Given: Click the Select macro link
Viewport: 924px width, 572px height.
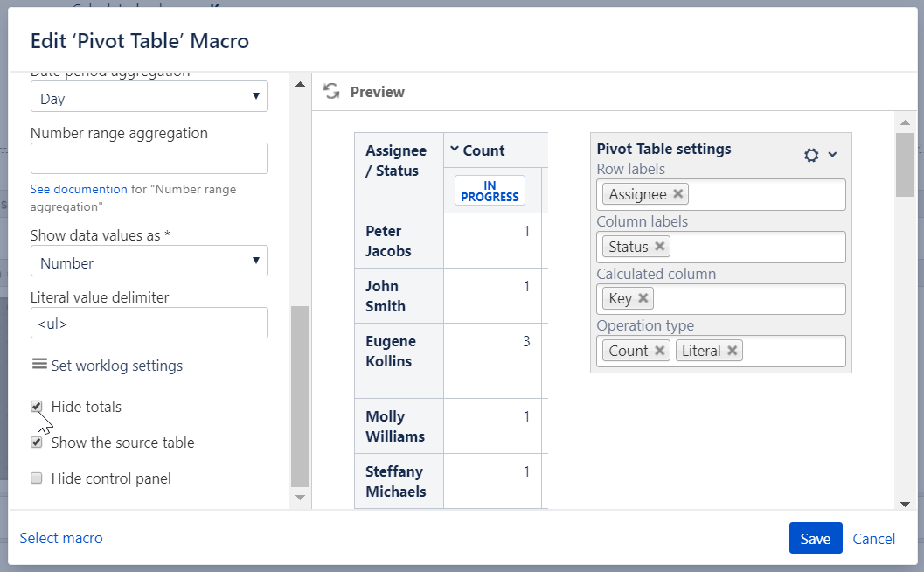Looking at the screenshot, I should pyautogui.click(x=61, y=538).
